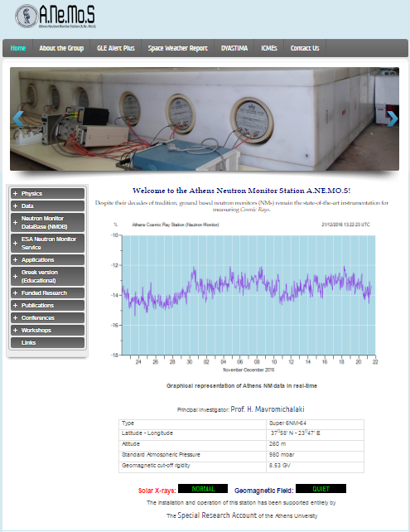The width and height of the screenshot is (410, 532).
Task: Click the plus icon beside Funded Research
Action: [15, 293]
